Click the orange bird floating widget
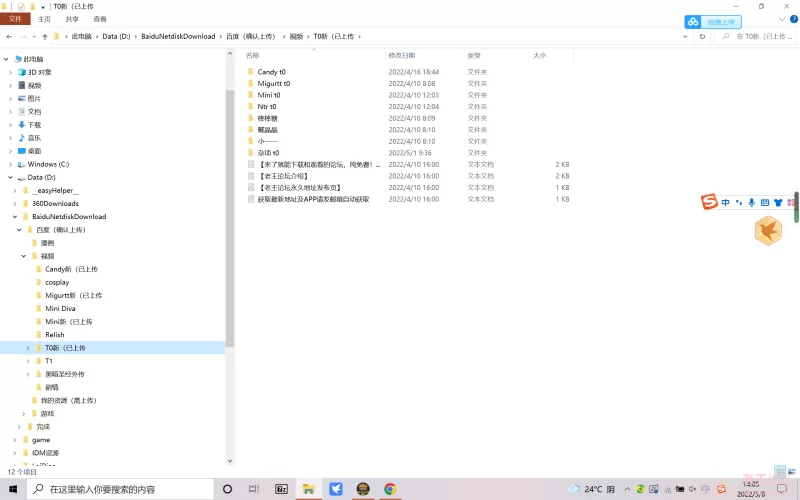800x500 pixels. tap(768, 231)
